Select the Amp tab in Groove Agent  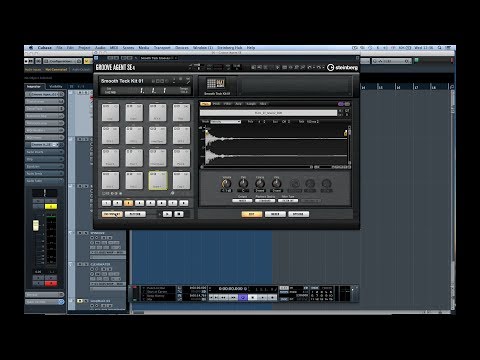click(238, 104)
